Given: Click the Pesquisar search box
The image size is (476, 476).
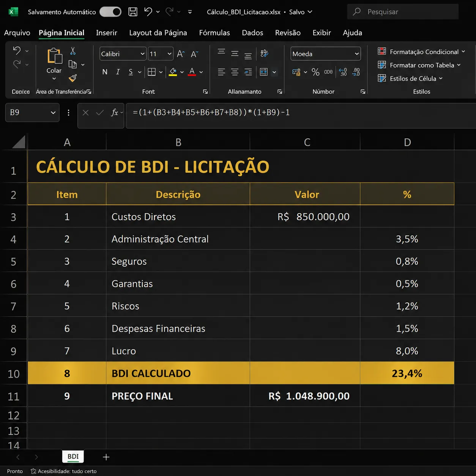Looking at the screenshot, I should (x=403, y=12).
